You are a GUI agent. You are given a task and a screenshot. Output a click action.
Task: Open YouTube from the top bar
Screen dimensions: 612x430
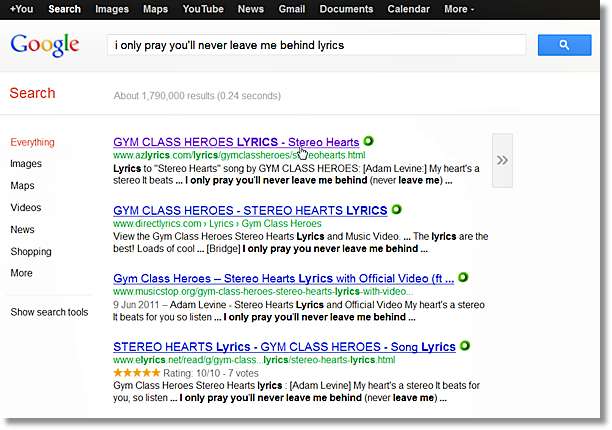[x=203, y=9]
